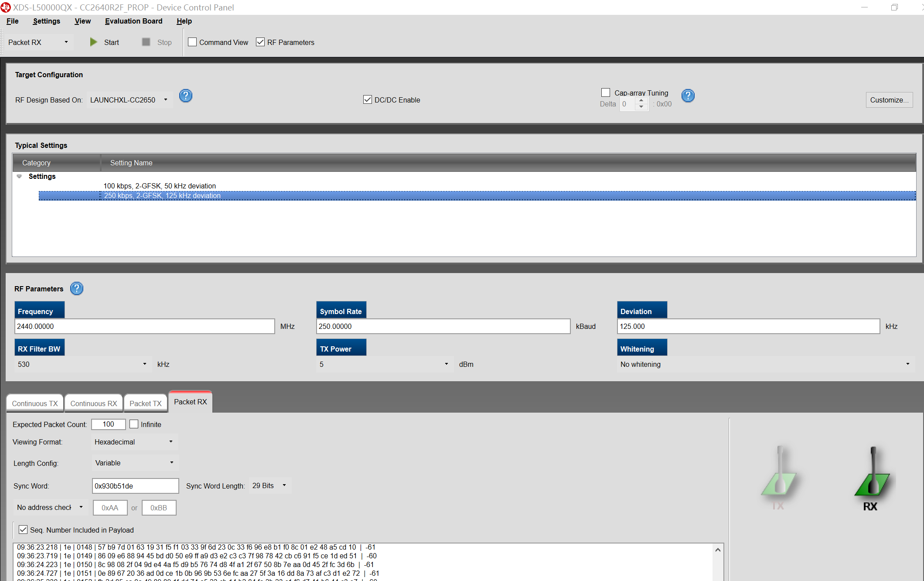Click the green Start play icon
Viewport: 924px width, 581px height.
(93, 42)
